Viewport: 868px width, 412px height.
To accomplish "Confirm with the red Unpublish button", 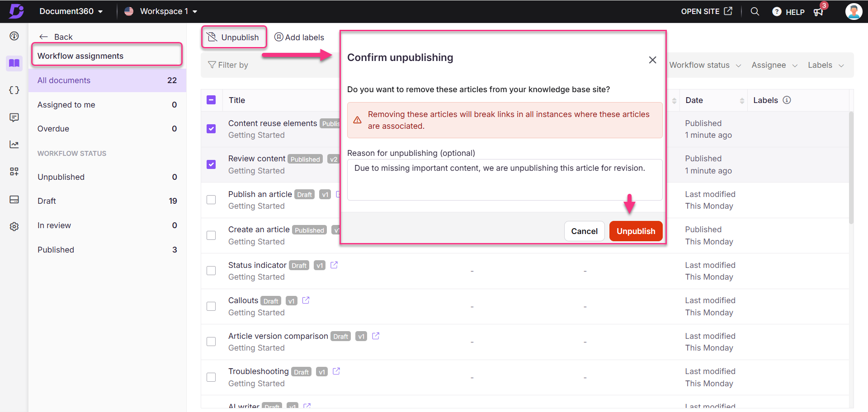I will coord(636,231).
